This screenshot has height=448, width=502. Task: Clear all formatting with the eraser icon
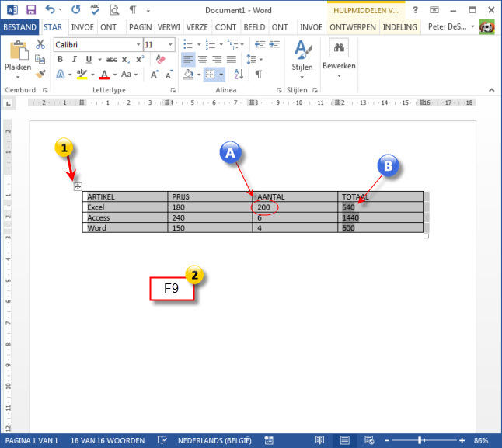160,59
